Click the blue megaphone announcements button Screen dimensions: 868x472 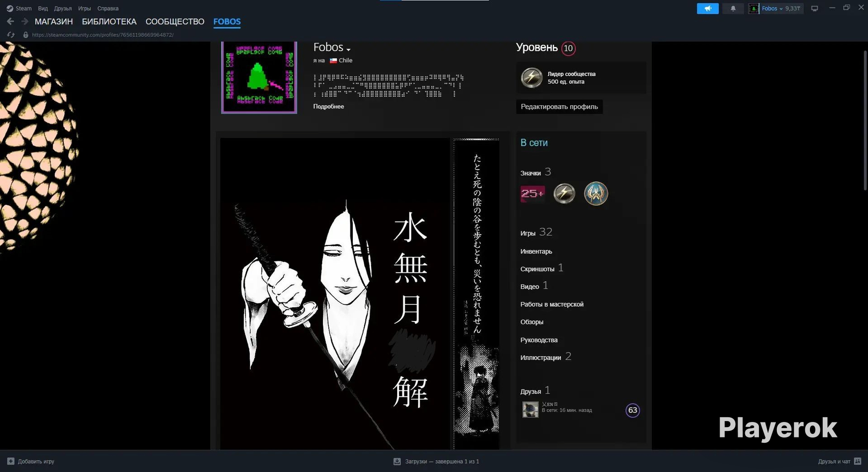[x=707, y=8]
